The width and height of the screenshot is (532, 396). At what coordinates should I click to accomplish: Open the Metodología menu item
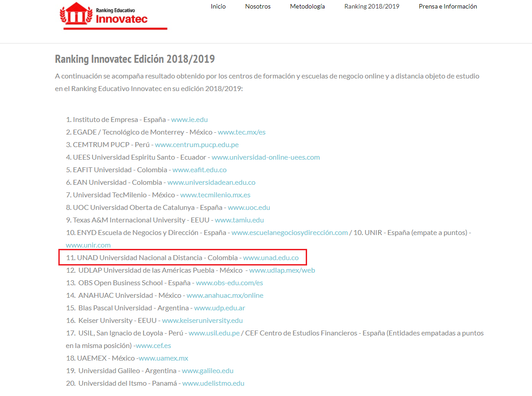(308, 6)
